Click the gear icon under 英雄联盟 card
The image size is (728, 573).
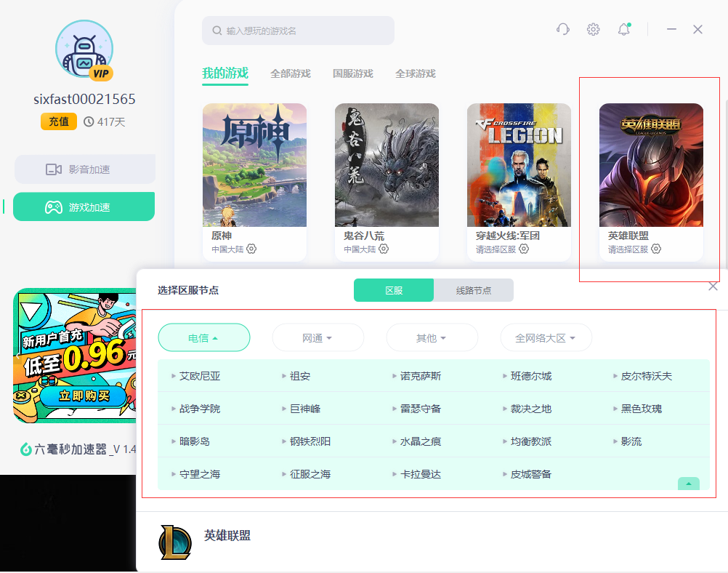(x=656, y=249)
